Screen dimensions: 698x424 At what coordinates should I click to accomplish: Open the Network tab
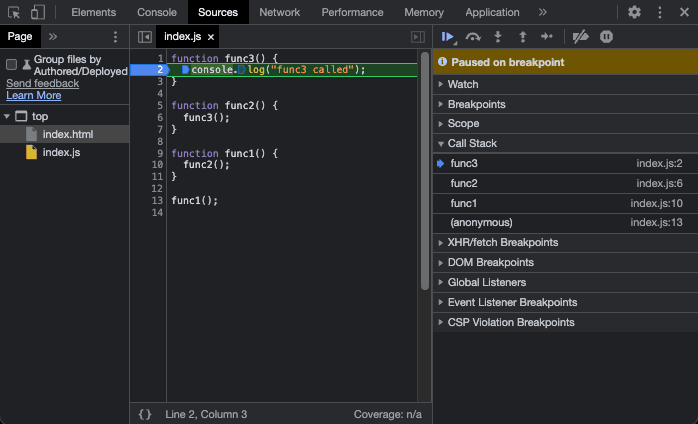pos(280,12)
